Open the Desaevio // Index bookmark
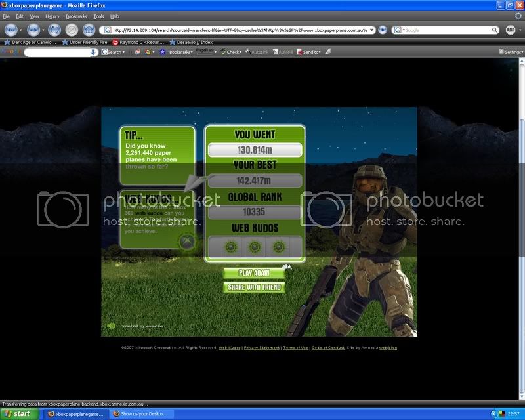Image resolution: width=525 pixels, height=420 pixels. pyautogui.click(x=191, y=42)
